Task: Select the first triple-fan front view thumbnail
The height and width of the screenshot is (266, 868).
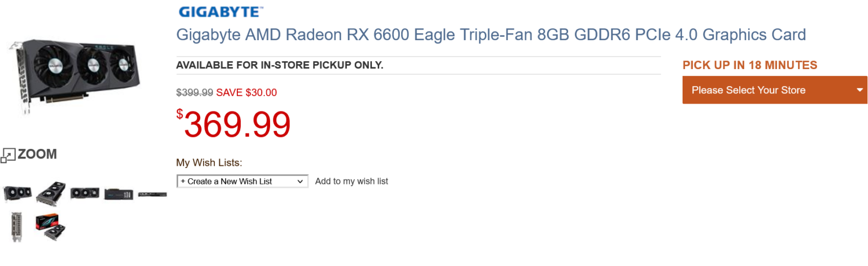Action: pyautogui.click(x=18, y=194)
